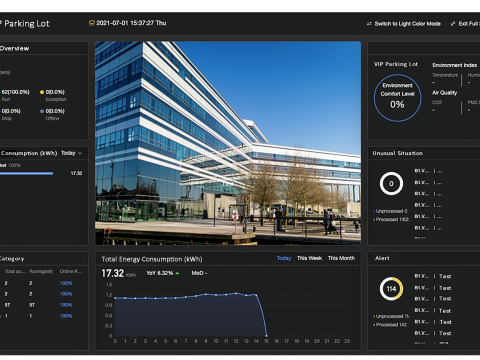This screenshot has width=480, height=360.
Task: Open the first Test alert entry
Action: point(445,276)
